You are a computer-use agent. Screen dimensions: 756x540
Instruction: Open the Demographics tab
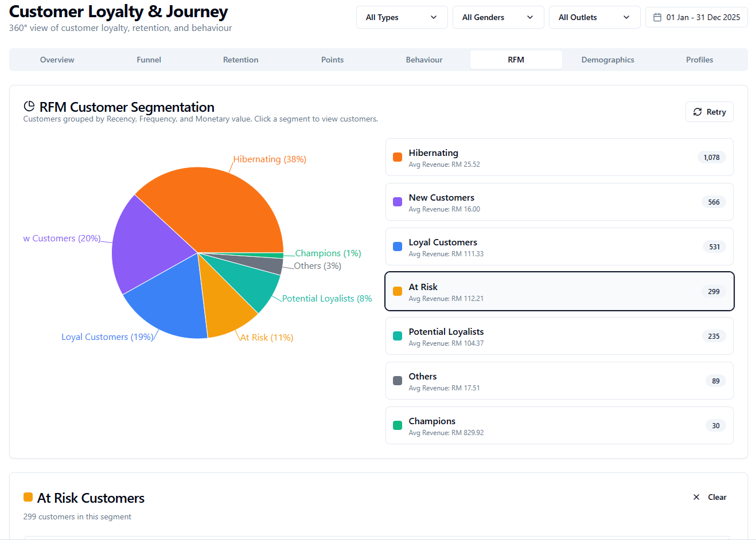click(608, 60)
